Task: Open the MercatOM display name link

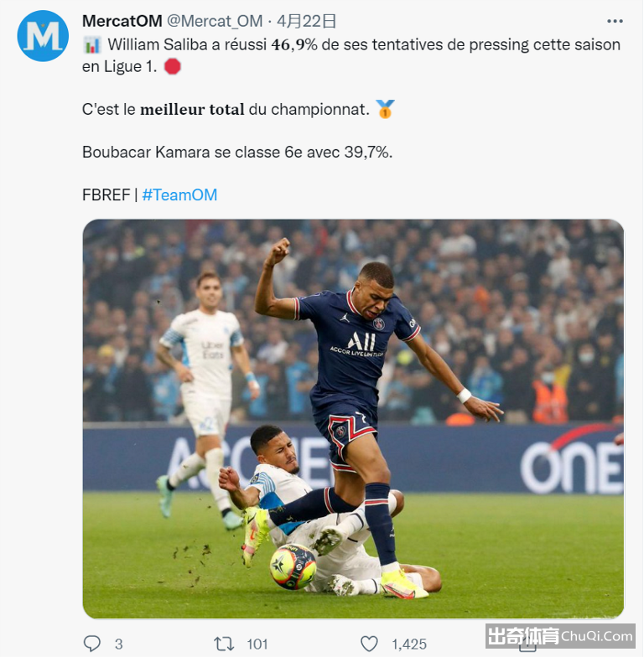Action: 122,21
